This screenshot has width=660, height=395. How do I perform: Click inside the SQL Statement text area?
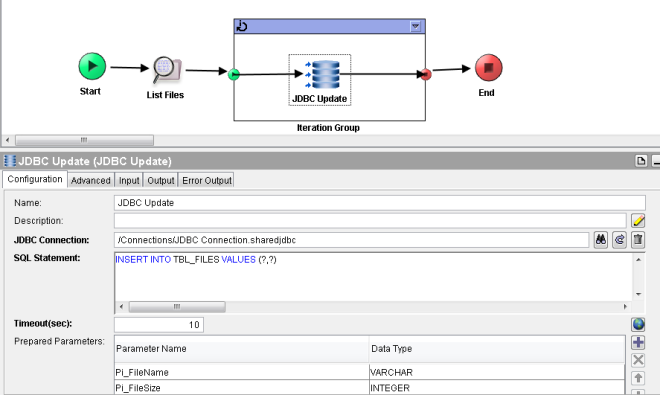click(373, 277)
